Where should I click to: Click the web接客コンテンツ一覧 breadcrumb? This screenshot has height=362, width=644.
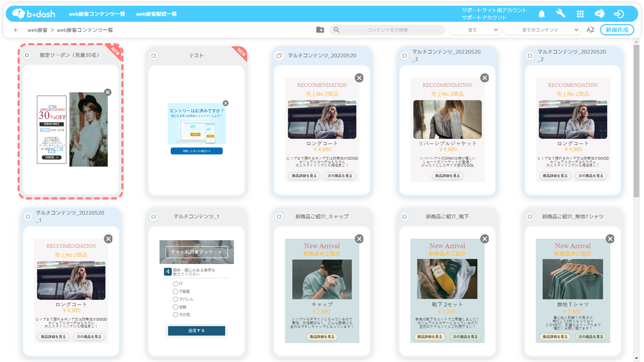(x=85, y=30)
